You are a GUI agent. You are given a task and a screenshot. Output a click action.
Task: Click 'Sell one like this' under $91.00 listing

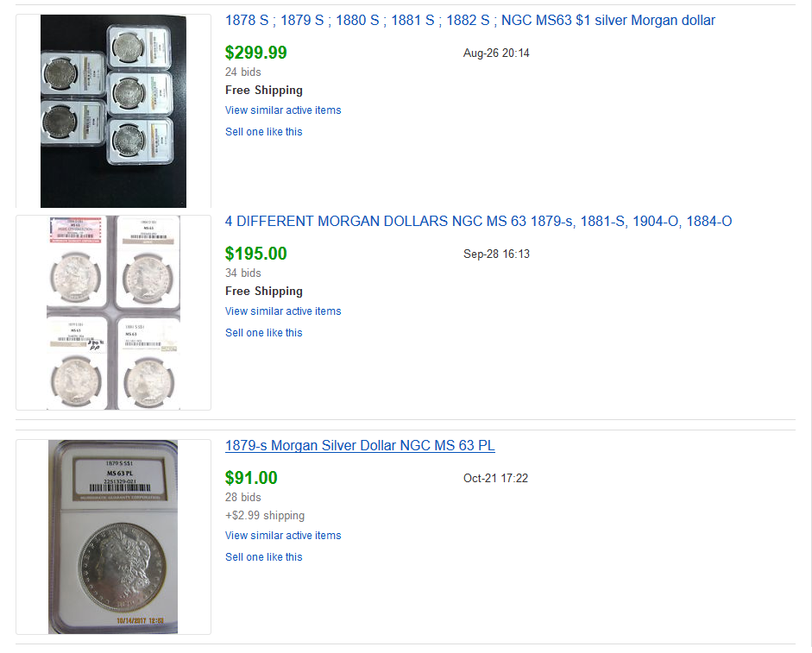click(x=264, y=557)
